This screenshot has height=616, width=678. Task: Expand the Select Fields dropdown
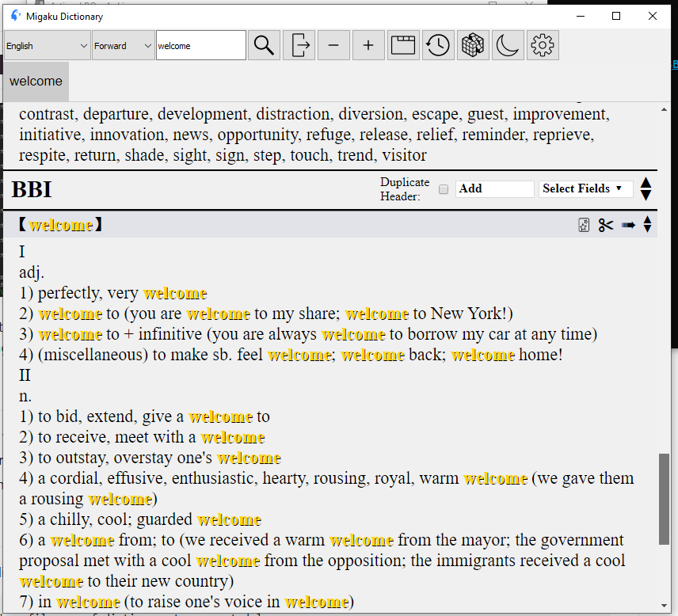coord(585,189)
